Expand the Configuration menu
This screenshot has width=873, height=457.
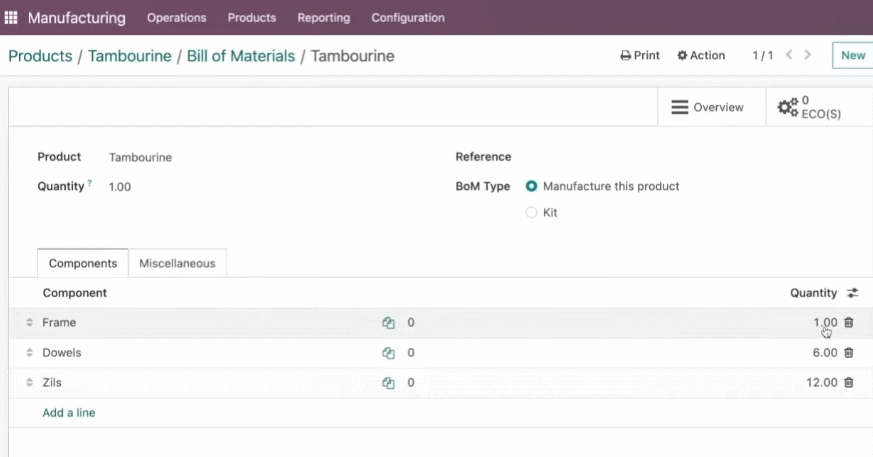(408, 18)
